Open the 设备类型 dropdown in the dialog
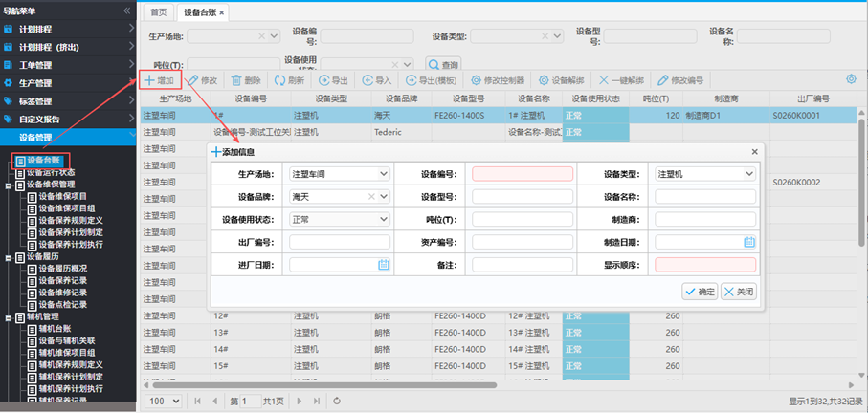868x413 pixels. 748,174
